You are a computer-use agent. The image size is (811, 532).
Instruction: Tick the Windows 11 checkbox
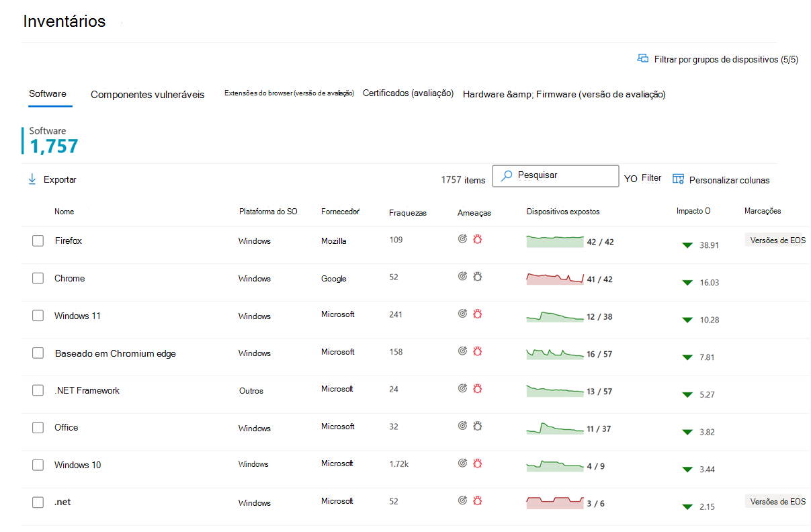pyautogui.click(x=38, y=316)
